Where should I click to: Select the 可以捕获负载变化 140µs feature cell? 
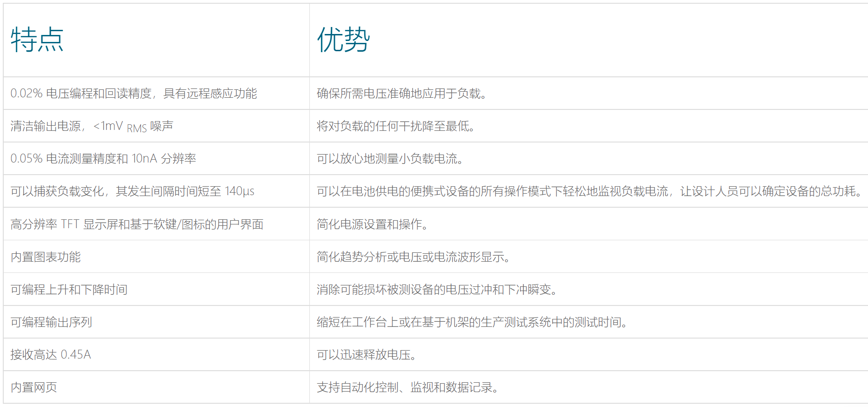pos(132,191)
